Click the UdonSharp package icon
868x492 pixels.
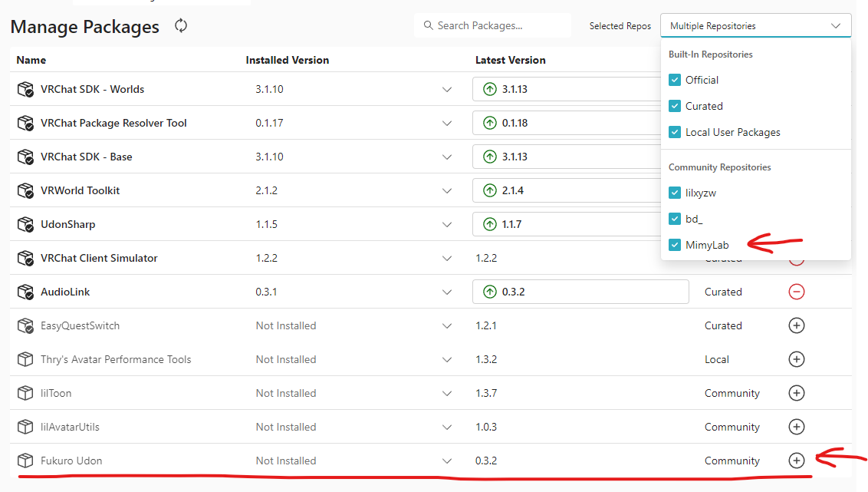point(25,224)
